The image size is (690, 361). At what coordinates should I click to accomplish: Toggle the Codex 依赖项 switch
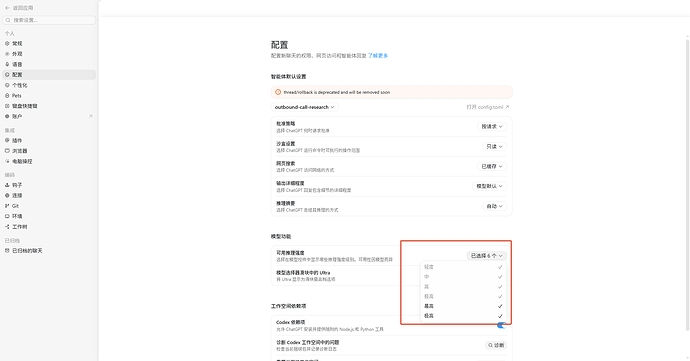click(501, 325)
